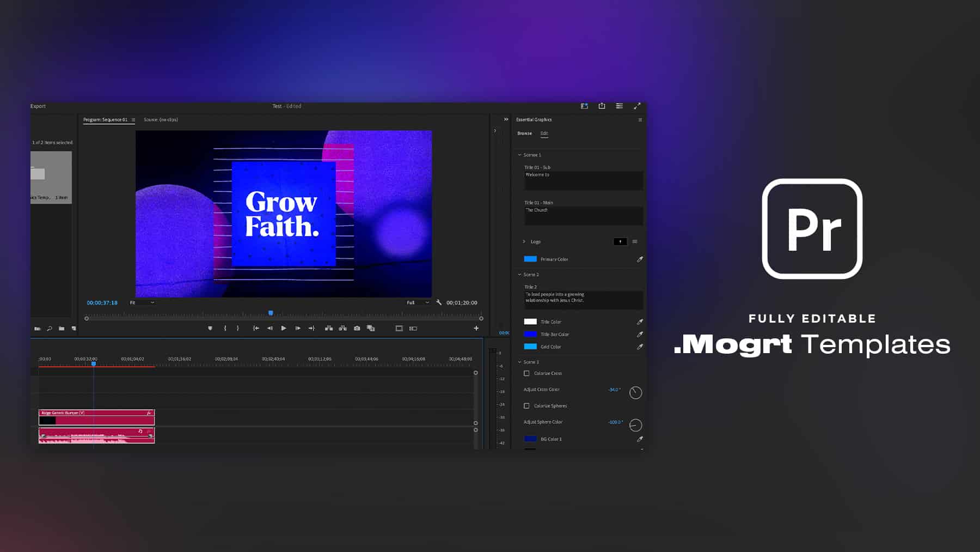Viewport: 980px width, 552px height.
Task: Enable the Colorize Cross checkbox
Action: (x=526, y=373)
